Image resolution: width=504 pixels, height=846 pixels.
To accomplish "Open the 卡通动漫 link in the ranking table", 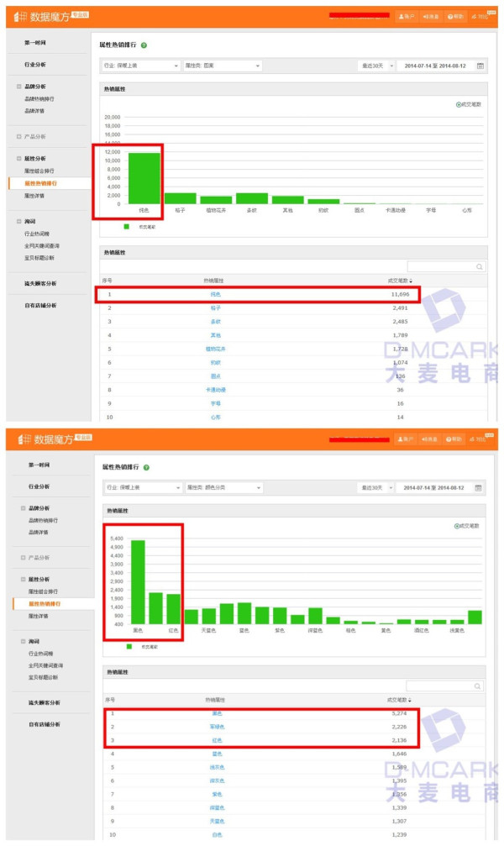I will 215,390.
